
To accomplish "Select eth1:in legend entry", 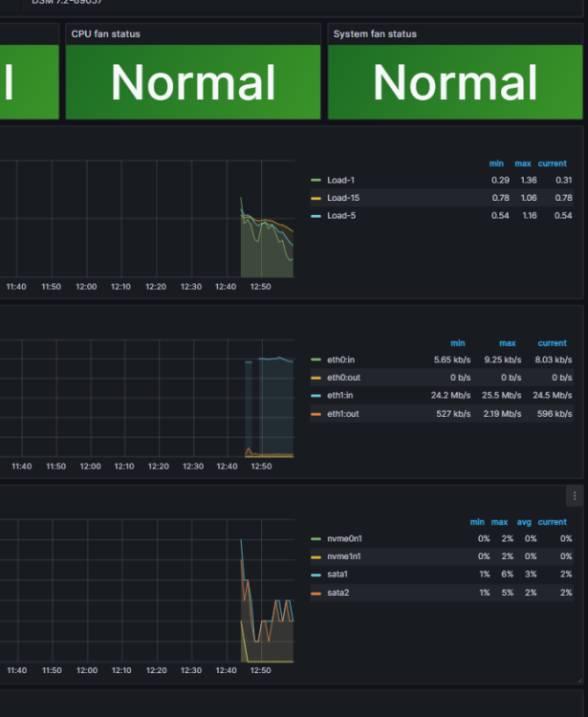I will (x=339, y=396).
